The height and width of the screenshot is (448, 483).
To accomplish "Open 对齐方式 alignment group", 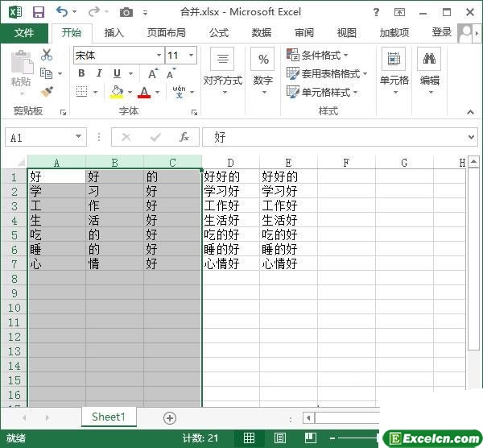I will click(x=223, y=72).
